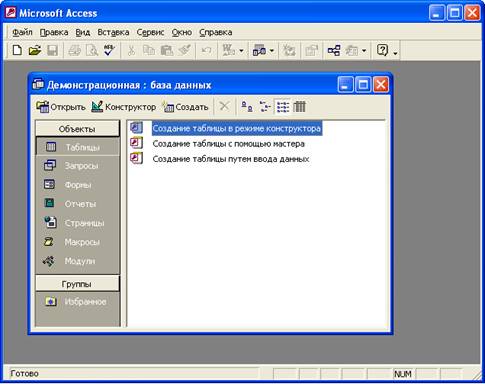
Task: Open the Справка menu
Action: [x=216, y=32]
